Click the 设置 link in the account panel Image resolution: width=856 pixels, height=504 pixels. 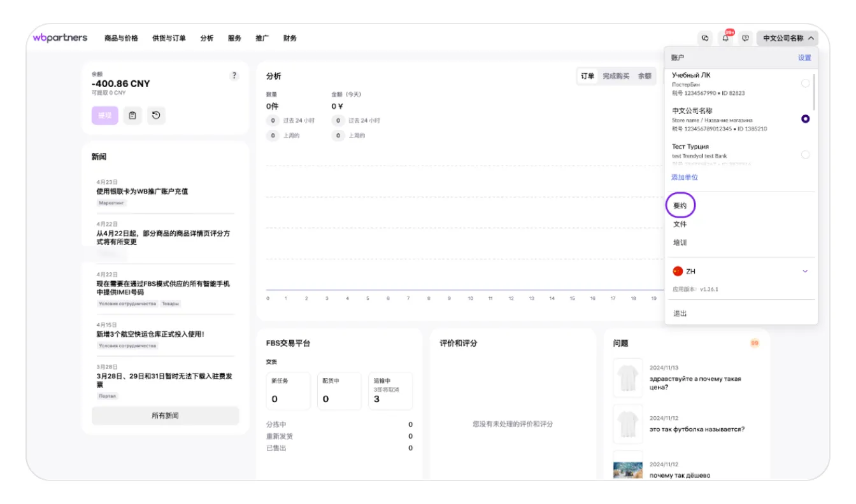pos(805,57)
